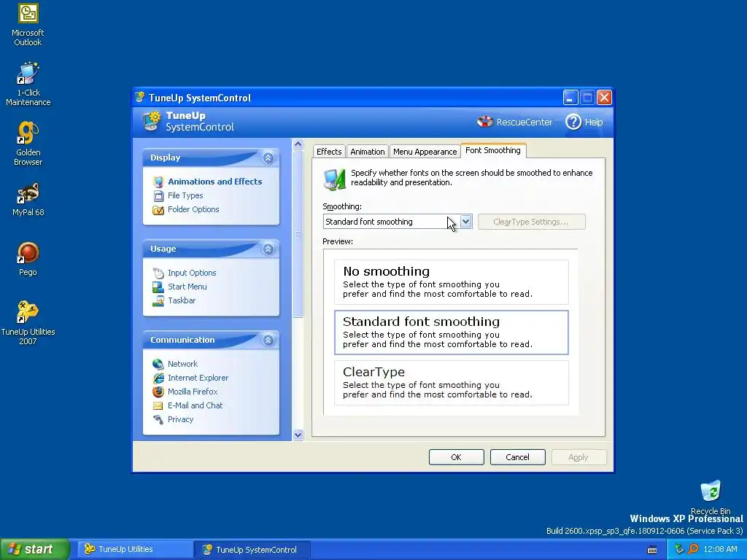The width and height of the screenshot is (747, 560).
Task: Open Pego desktop shortcut
Action: point(28,260)
